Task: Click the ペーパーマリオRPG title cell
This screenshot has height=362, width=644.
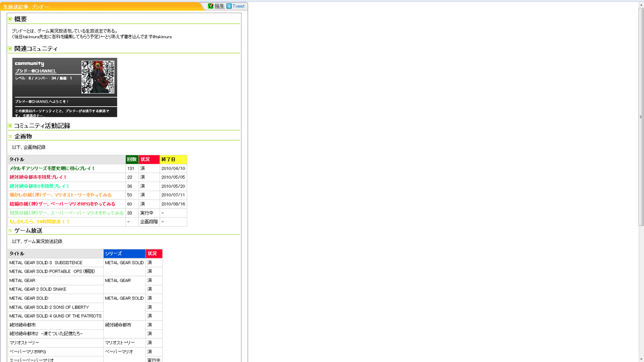Action: pyautogui.click(x=56, y=351)
